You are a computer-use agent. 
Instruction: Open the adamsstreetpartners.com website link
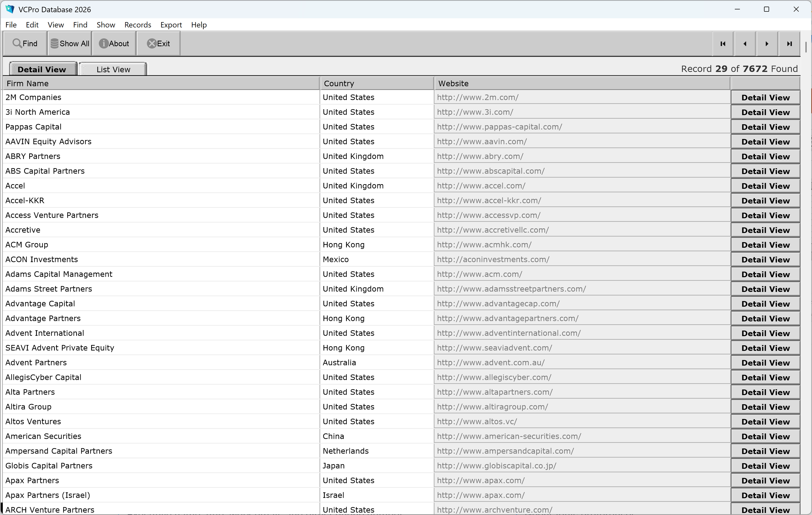[512, 289]
